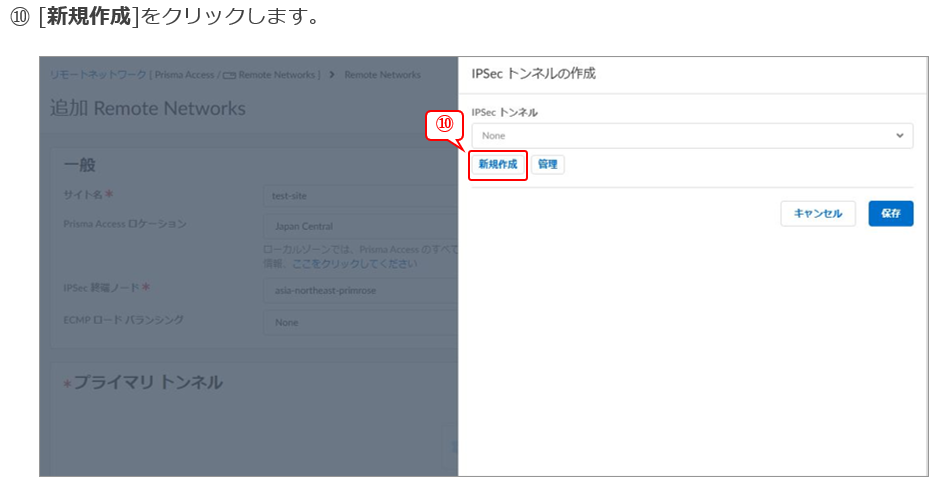
Task: Click the サイト名 field containing test-site
Action: pos(361,196)
